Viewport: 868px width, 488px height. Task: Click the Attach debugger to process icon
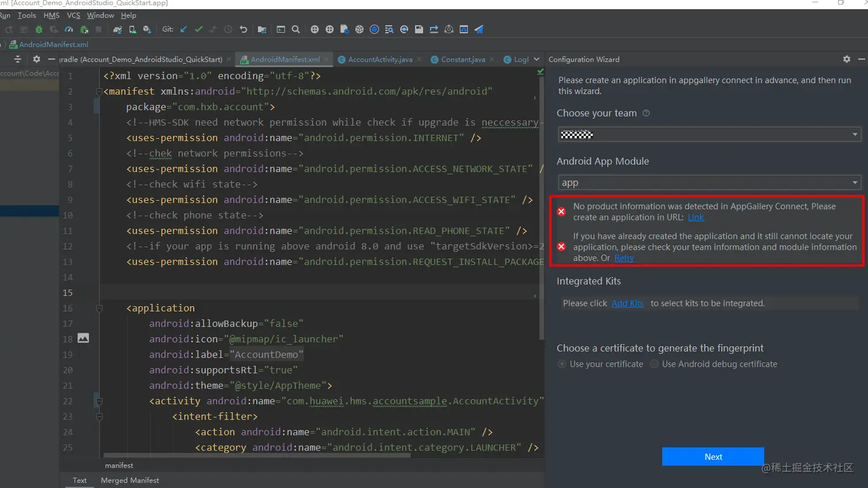point(84,29)
